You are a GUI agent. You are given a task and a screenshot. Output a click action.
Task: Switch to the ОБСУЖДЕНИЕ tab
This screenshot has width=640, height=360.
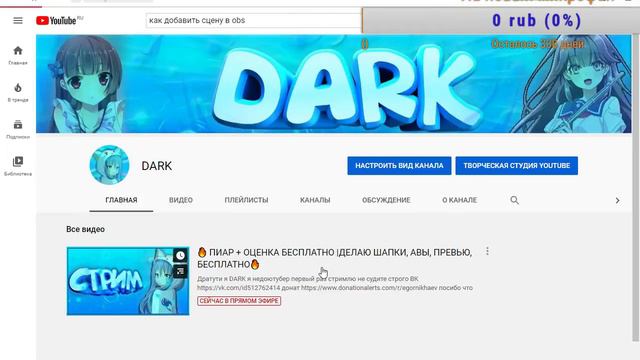(386, 200)
